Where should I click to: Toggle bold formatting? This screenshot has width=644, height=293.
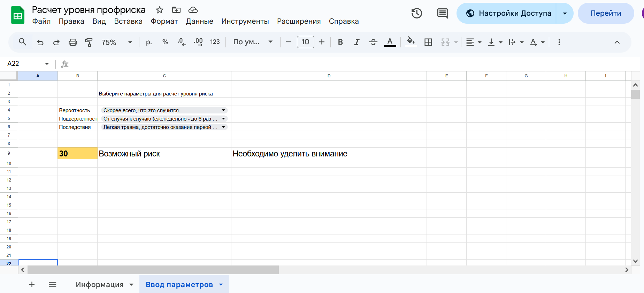(x=340, y=43)
